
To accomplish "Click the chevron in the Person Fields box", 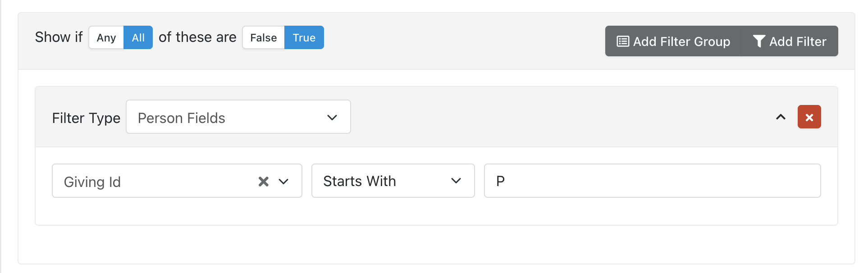I will (332, 118).
